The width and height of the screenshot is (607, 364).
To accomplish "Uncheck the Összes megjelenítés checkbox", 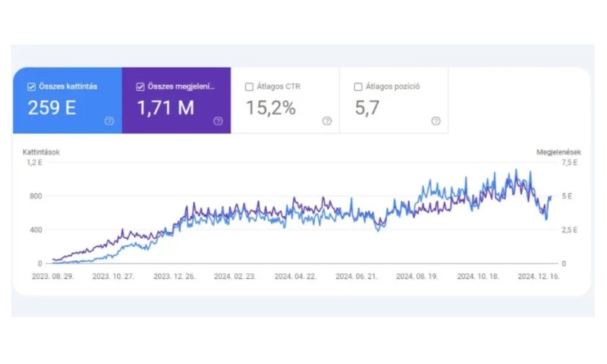I will point(140,86).
